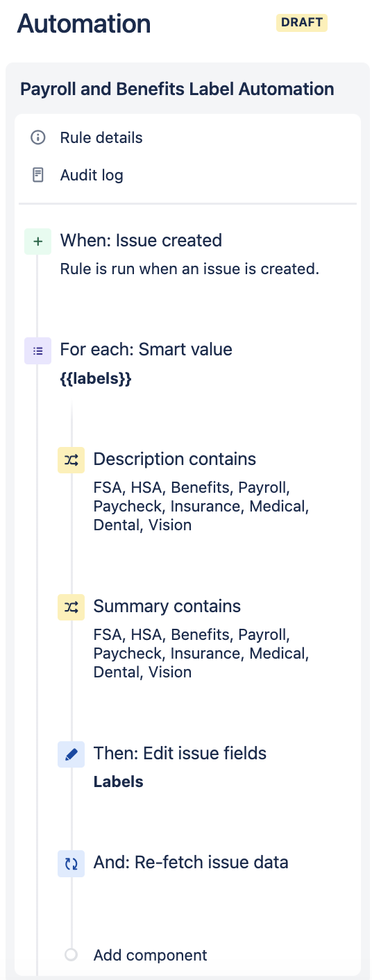This screenshot has height=980, width=372.
Task: Click the Add component link
Action: 150,955
